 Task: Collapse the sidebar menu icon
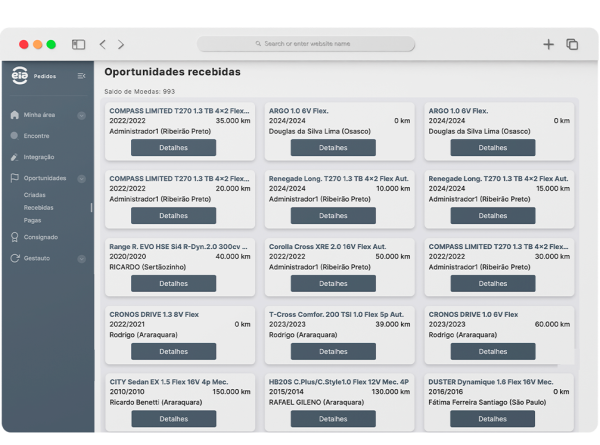pyautogui.click(x=81, y=76)
